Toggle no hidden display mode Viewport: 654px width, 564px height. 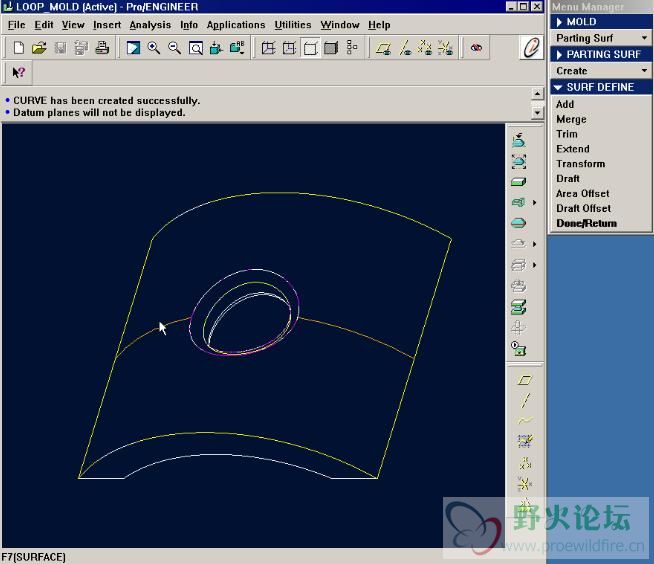(310, 48)
